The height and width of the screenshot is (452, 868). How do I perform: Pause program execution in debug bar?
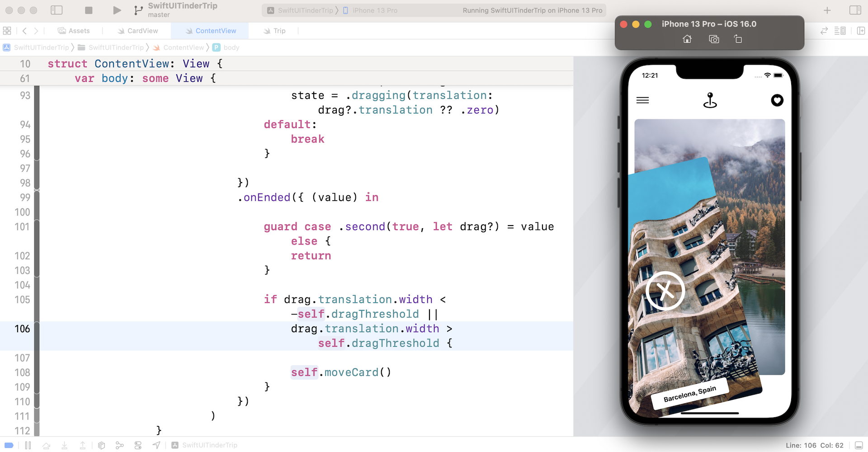pos(28,445)
